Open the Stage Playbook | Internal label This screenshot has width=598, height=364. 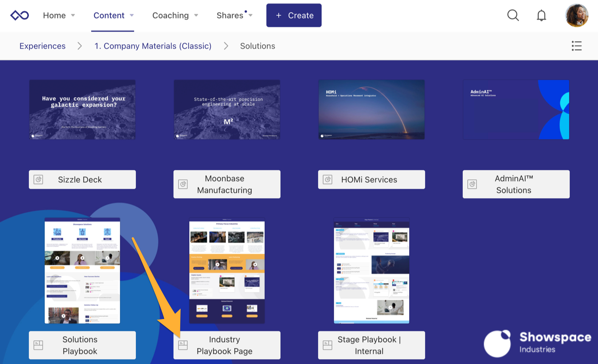click(x=372, y=345)
